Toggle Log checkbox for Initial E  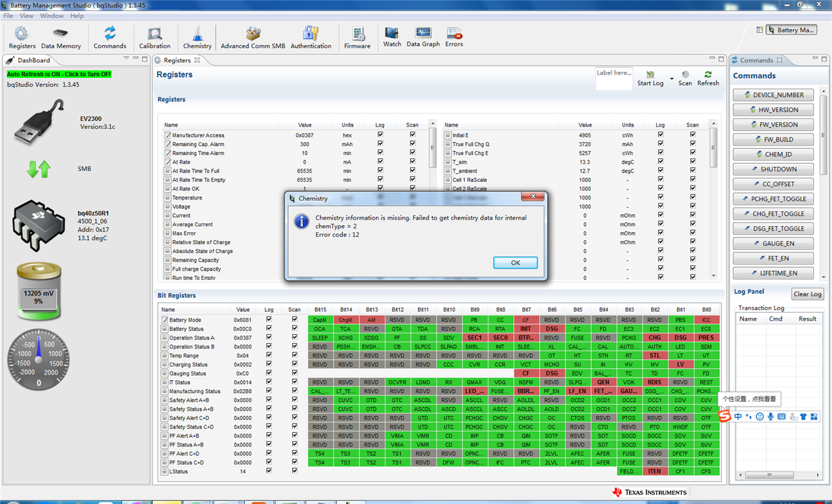tap(660, 135)
